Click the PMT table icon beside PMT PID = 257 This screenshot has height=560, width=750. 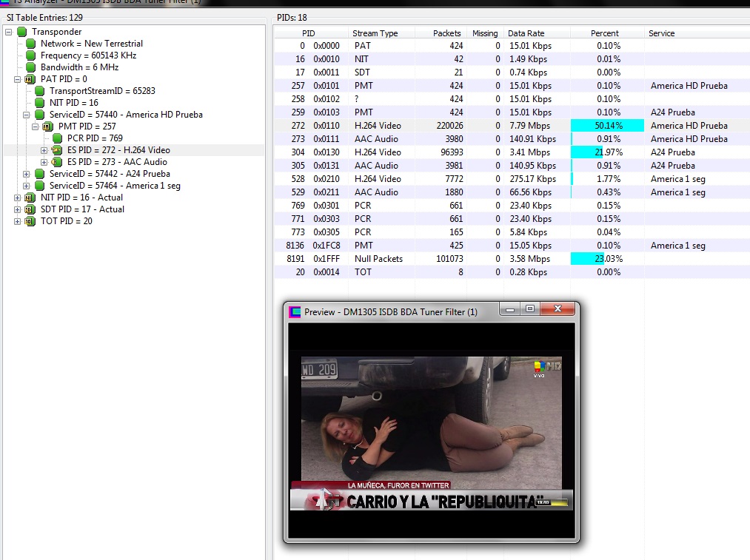coord(48,126)
